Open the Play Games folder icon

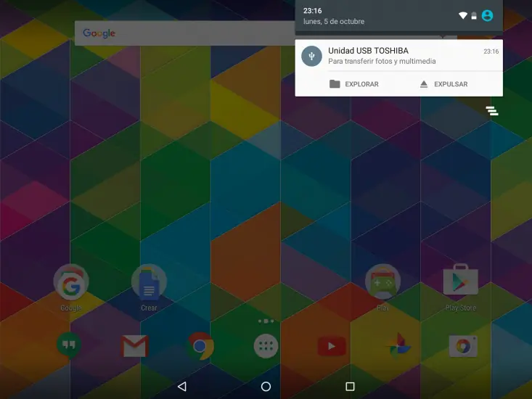[x=382, y=282]
